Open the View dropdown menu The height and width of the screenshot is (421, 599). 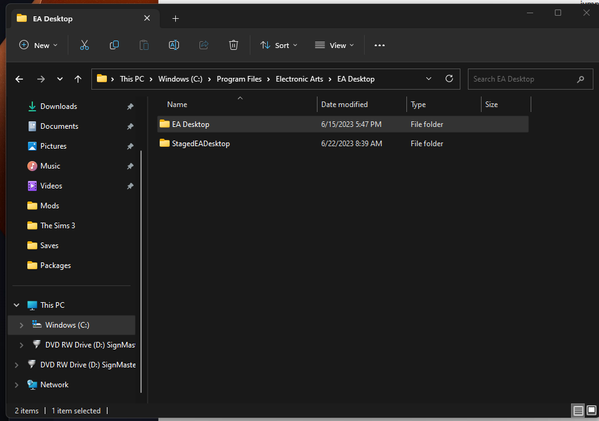(x=334, y=45)
